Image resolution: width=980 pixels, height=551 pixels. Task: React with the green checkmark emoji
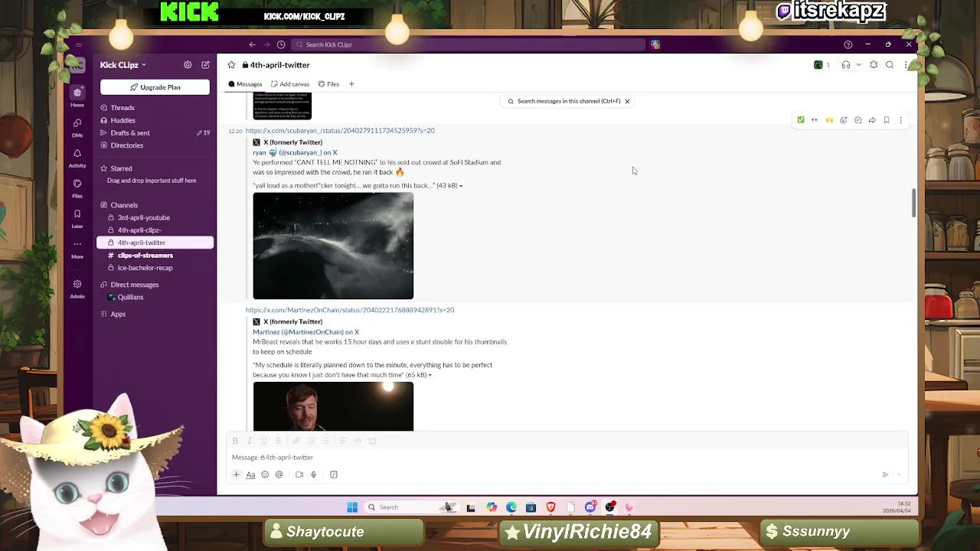[x=801, y=120]
